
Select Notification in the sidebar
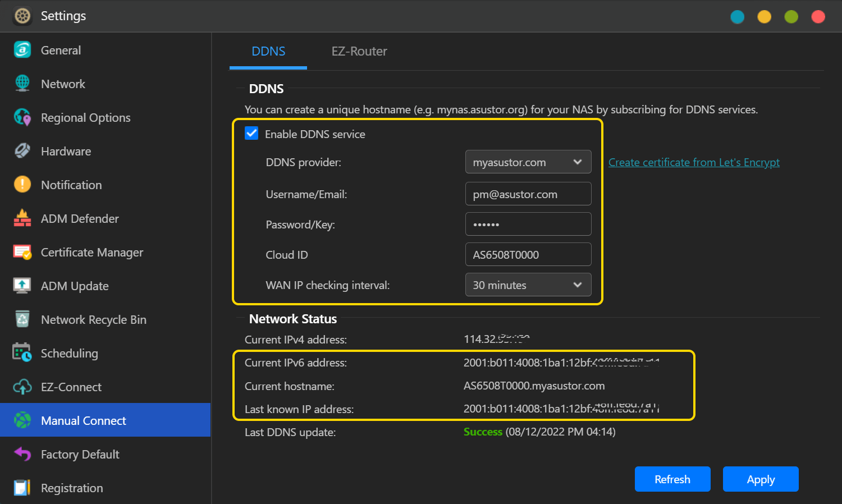106,185
